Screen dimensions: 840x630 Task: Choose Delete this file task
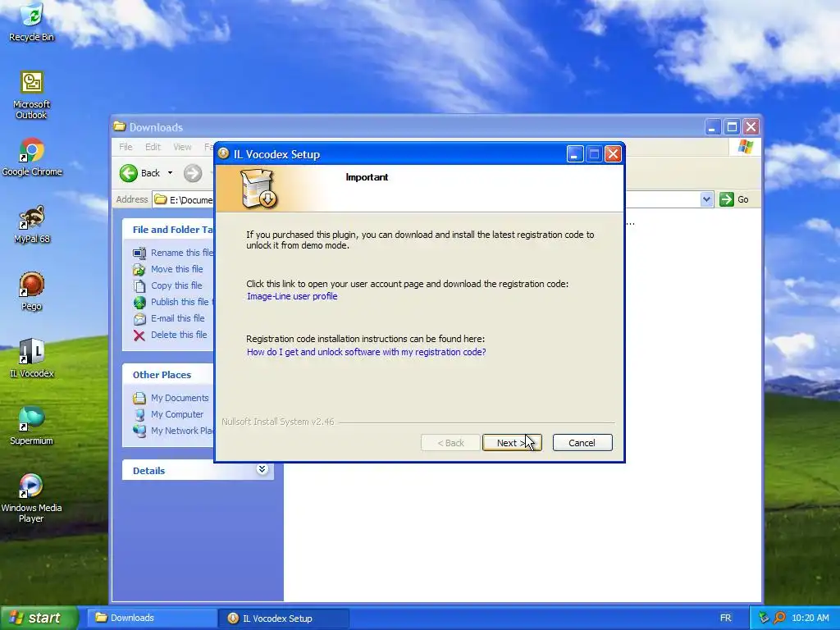(178, 335)
